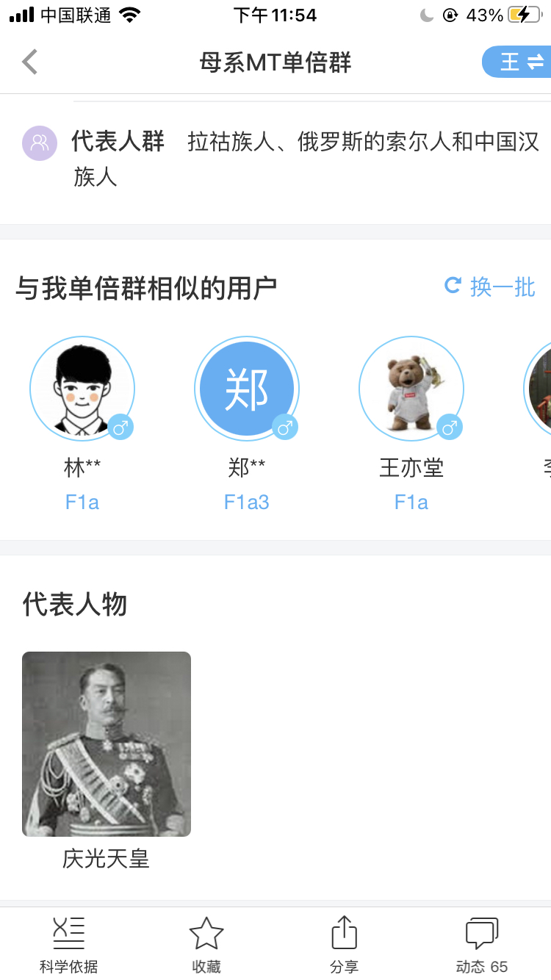Tap the 代表人群 purple people icon

40,143
